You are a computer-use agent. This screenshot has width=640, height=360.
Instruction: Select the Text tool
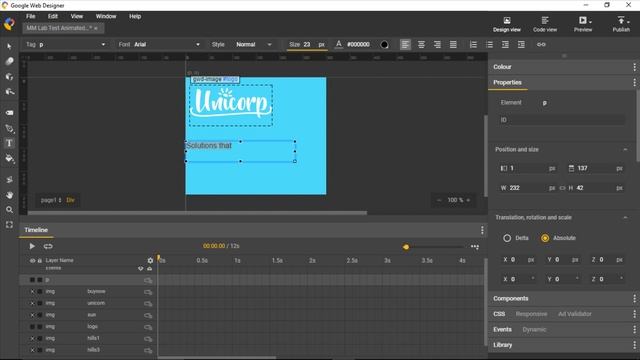point(9,143)
